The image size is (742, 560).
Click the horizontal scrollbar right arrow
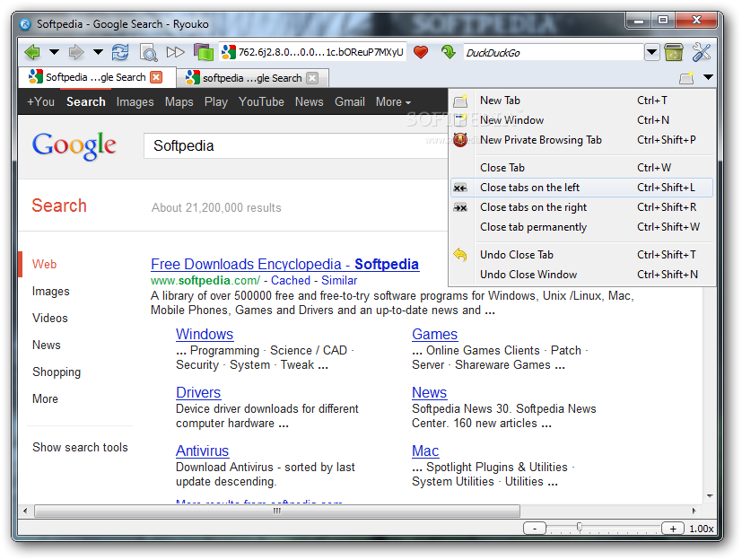[x=694, y=511]
